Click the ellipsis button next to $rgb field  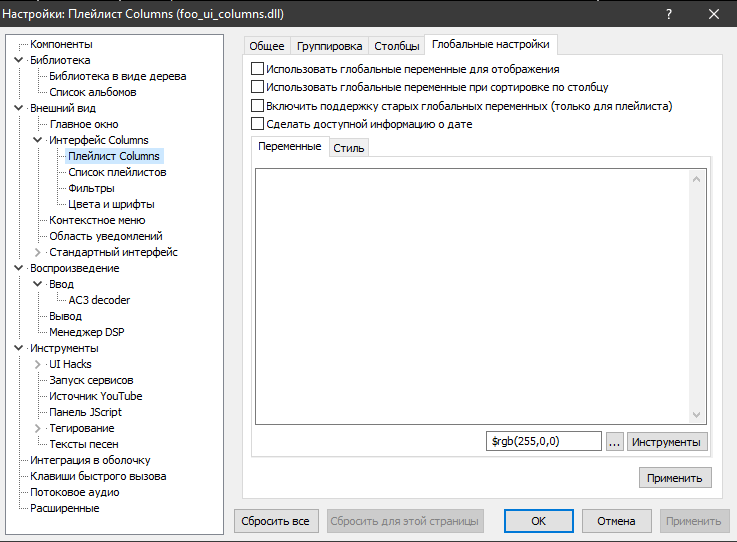pyautogui.click(x=614, y=441)
